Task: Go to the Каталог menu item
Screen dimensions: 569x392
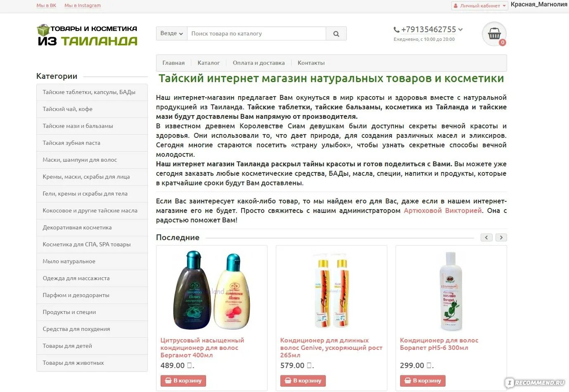Action: click(209, 63)
